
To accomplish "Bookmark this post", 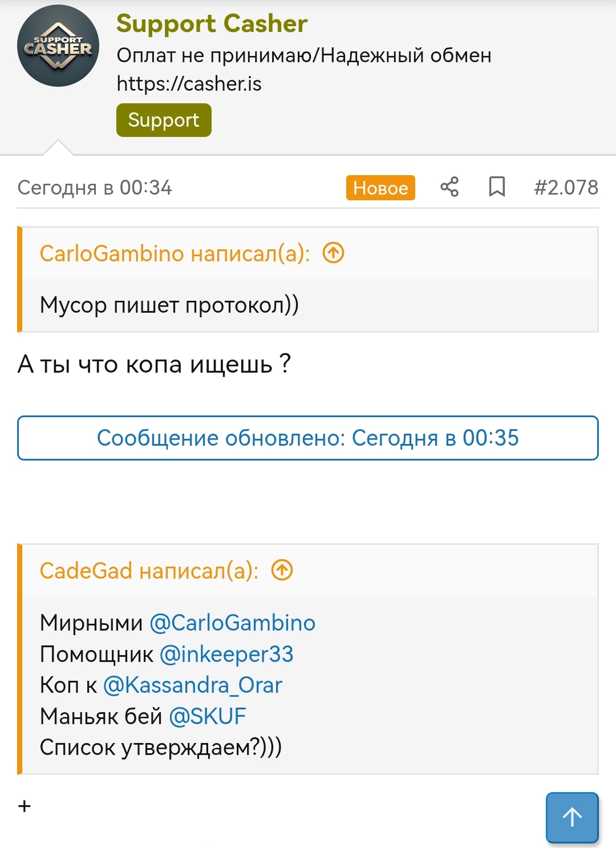I will coord(497,187).
